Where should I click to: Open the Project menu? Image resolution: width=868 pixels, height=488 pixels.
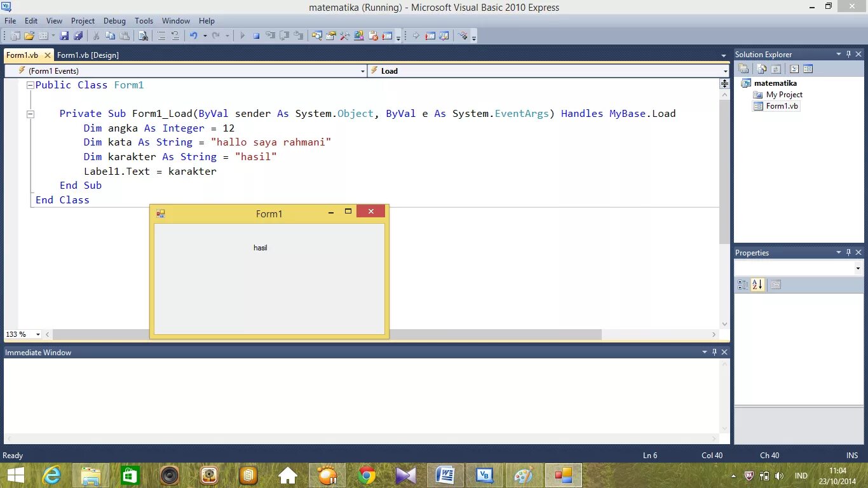[x=83, y=21]
